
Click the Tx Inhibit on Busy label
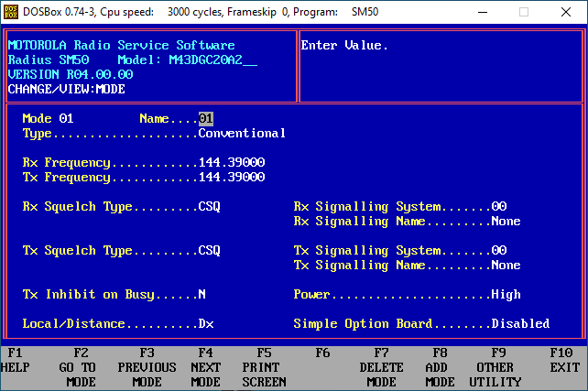coord(88,295)
